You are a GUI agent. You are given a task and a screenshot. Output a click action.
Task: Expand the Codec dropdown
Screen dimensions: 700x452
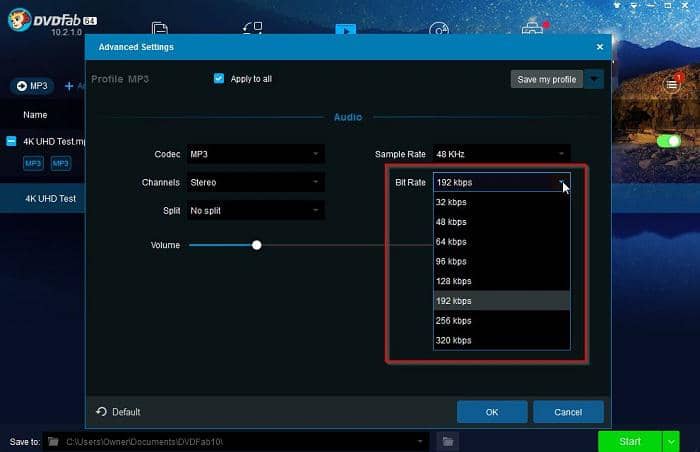tap(255, 154)
